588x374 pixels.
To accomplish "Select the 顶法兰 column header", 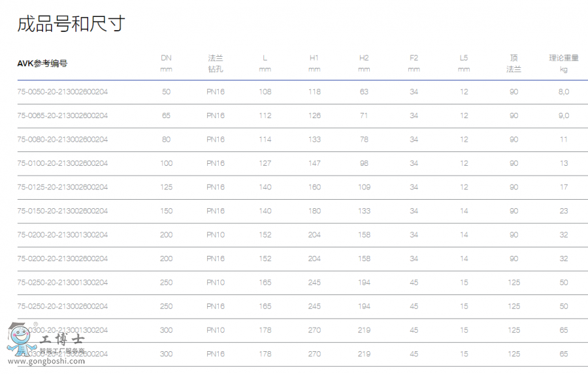I will pyautogui.click(x=514, y=63).
